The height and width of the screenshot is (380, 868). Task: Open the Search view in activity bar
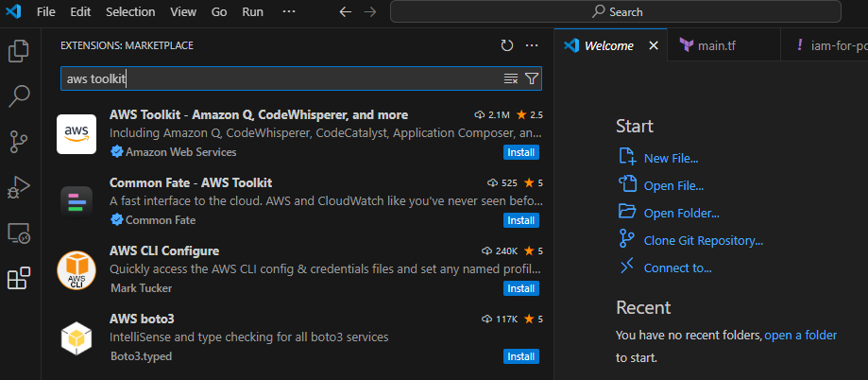[x=19, y=96]
